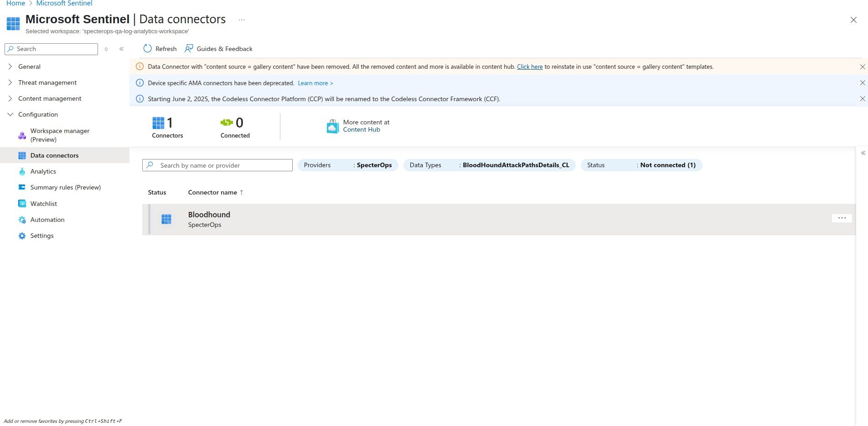Focus the sidebar Search field
The width and height of the screenshot is (868, 426).
click(x=51, y=49)
